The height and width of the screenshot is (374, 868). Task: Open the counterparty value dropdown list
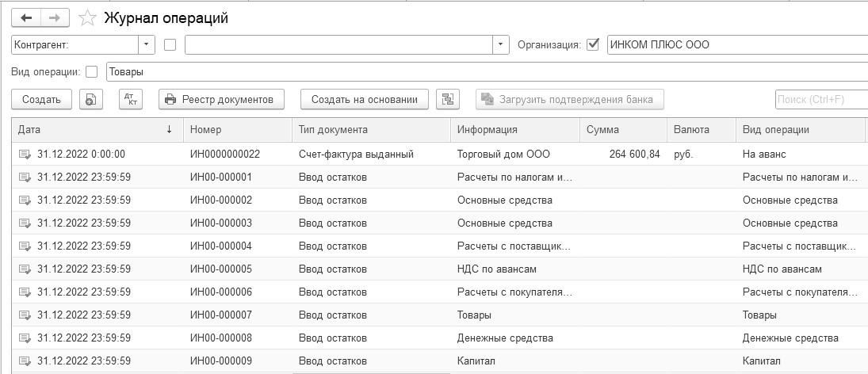pos(501,44)
